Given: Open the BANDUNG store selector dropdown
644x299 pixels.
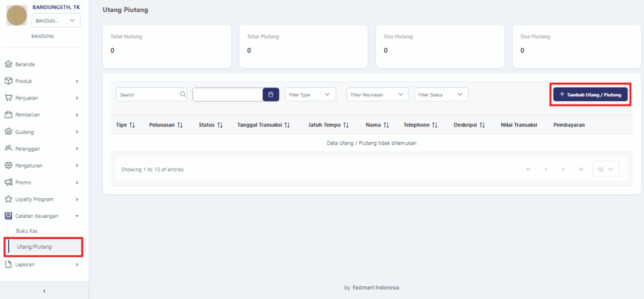Looking at the screenshot, I should tap(56, 21).
